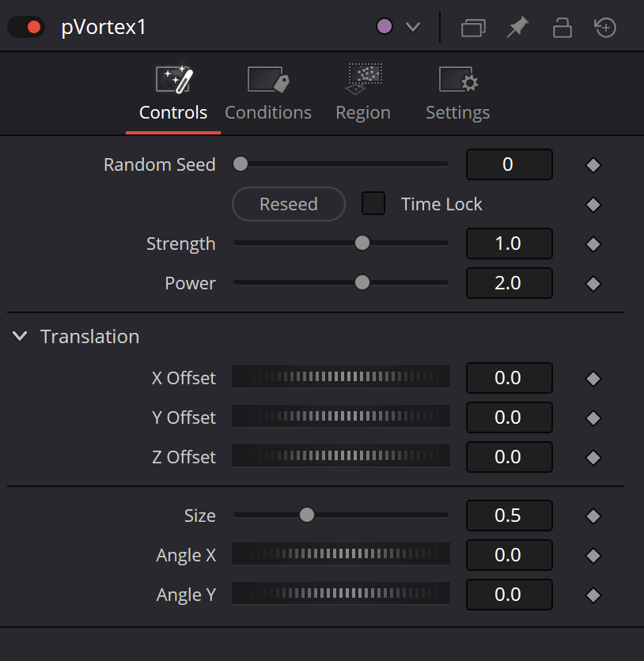Lock the pVortex1 node controls

pyautogui.click(x=563, y=28)
